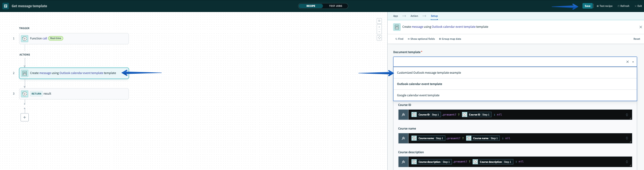The height and width of the screenshot is (170, 644).
Task: Click first Course description Step 1 data pill
Action: click(x=431, y=162)
